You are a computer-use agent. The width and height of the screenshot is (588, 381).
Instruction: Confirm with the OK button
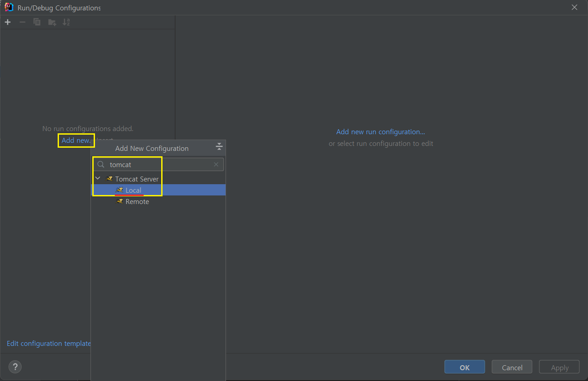[465, 367]
